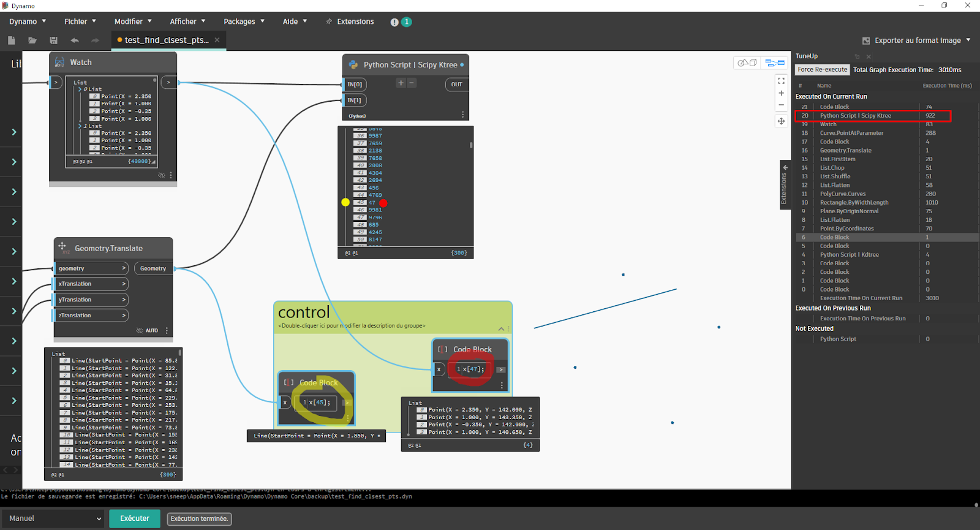Screen dimensions: 980x530
Task: Save the graph with the floppy disk icon
Action: click(53, 40)
